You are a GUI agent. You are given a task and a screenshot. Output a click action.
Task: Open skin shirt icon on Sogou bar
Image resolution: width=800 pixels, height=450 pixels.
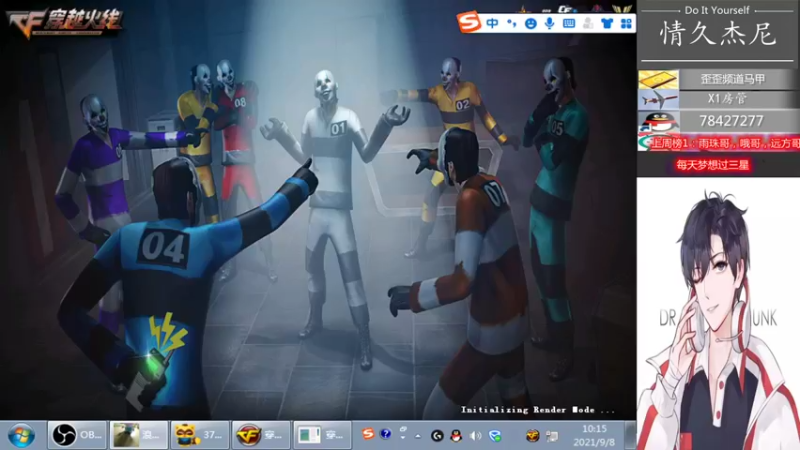point(607,23)
